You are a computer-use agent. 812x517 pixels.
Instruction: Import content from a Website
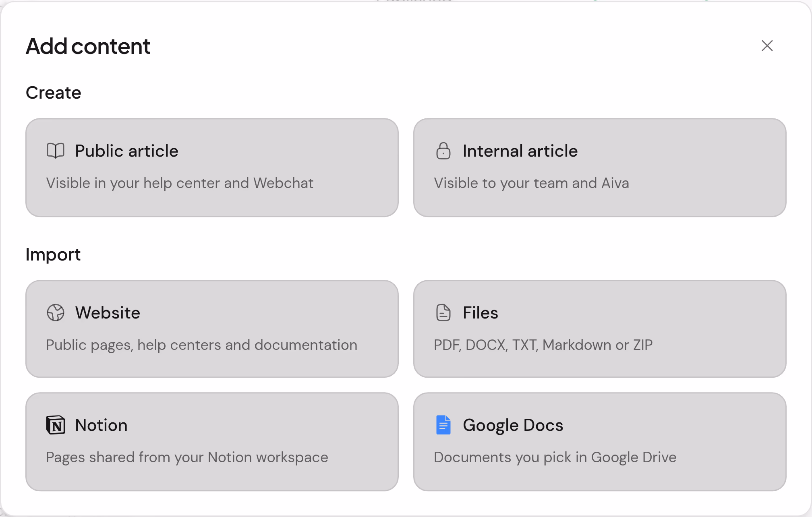tap(212, 329)
